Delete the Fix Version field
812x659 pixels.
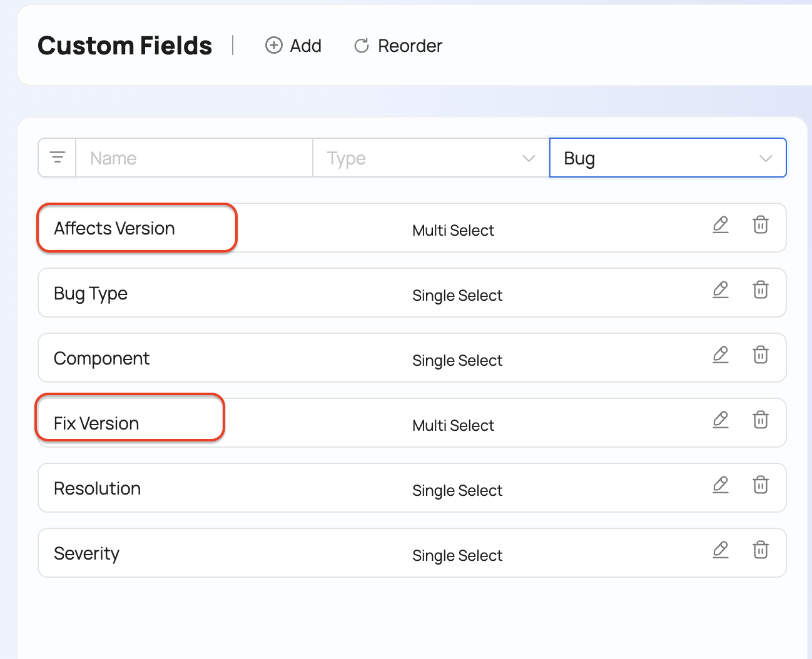tap(760, 420)
